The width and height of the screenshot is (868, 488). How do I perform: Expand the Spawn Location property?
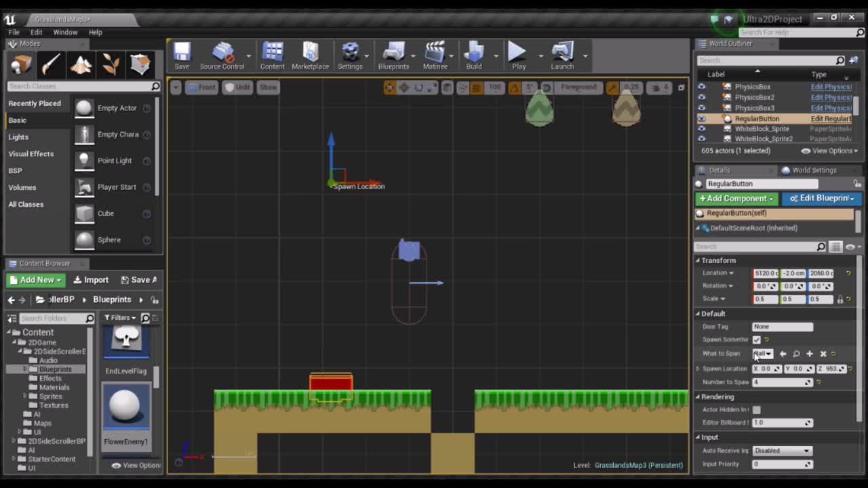click(698, 369)
